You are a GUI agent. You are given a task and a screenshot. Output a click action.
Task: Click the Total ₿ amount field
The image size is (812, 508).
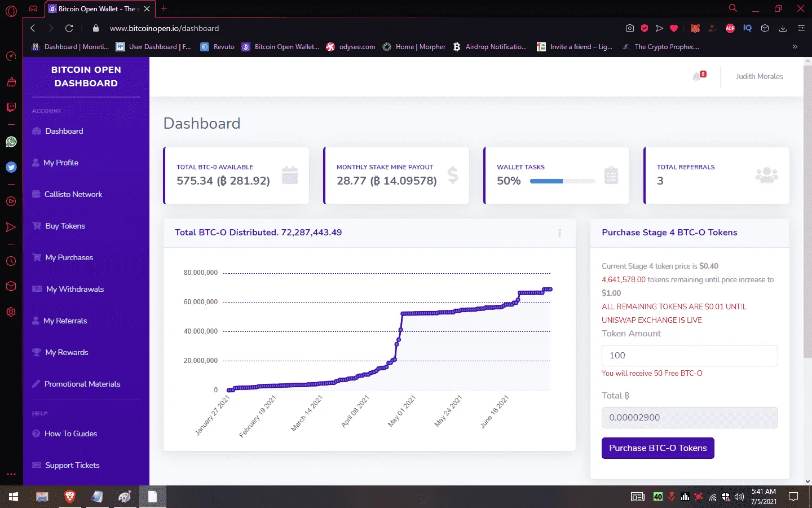(690, 418)
